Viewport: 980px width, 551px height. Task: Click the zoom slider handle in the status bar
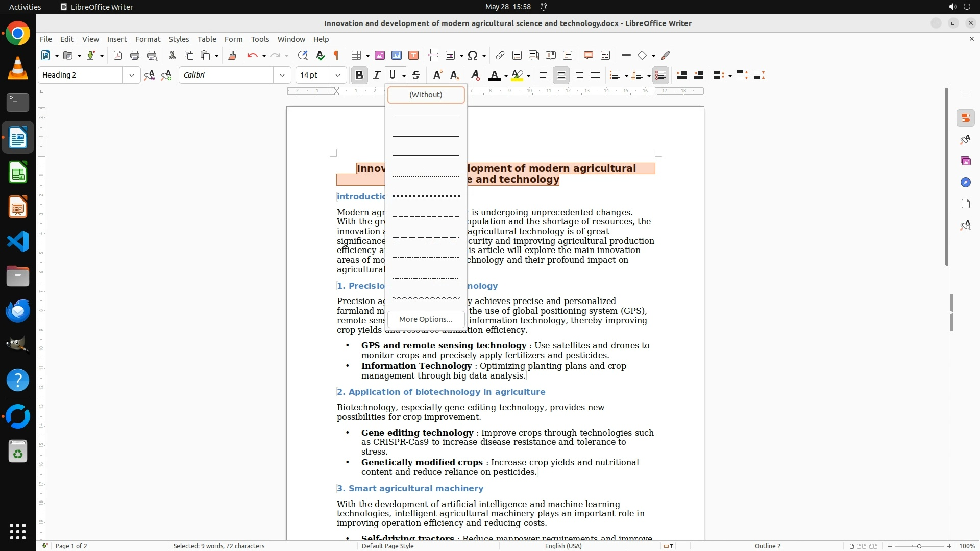click(919, 546)
